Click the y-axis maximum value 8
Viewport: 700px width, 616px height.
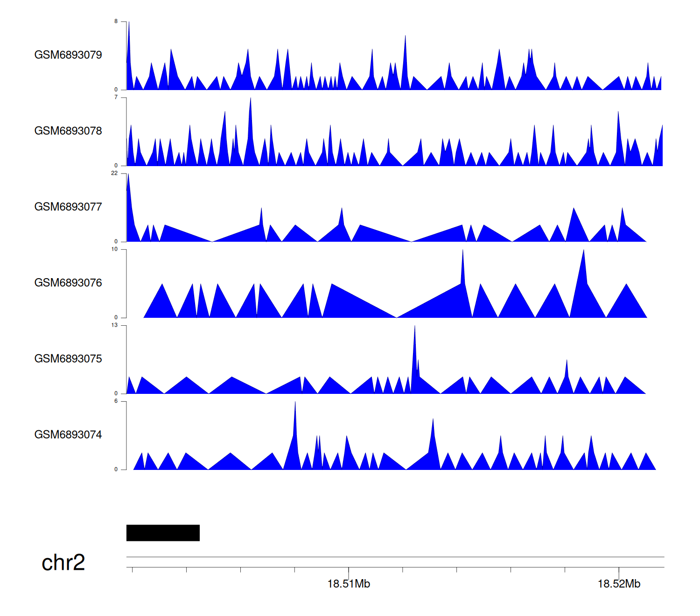tap(116, 21)
